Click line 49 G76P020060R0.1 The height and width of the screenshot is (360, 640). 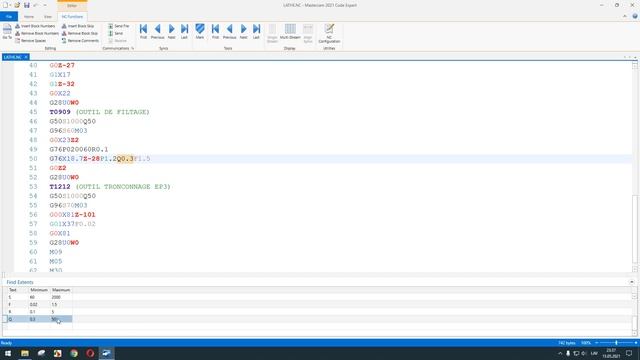point(79,149)
